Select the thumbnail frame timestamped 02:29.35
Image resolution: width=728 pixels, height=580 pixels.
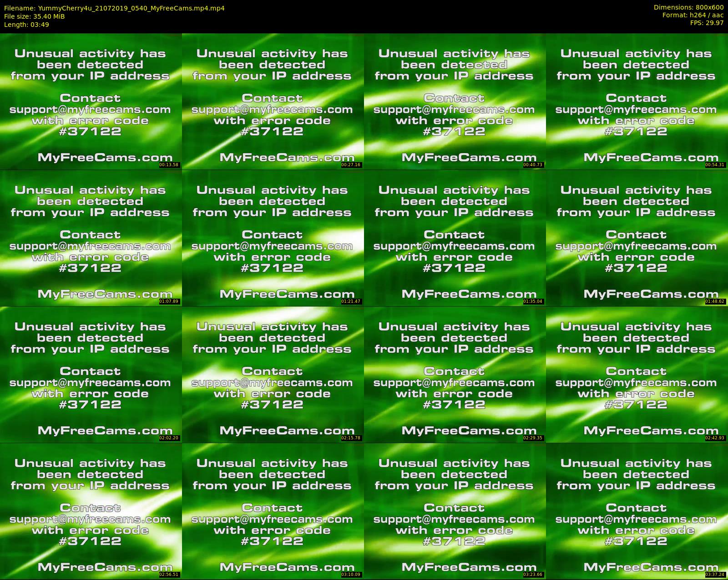pyautogui.click(x=455, y=374)
